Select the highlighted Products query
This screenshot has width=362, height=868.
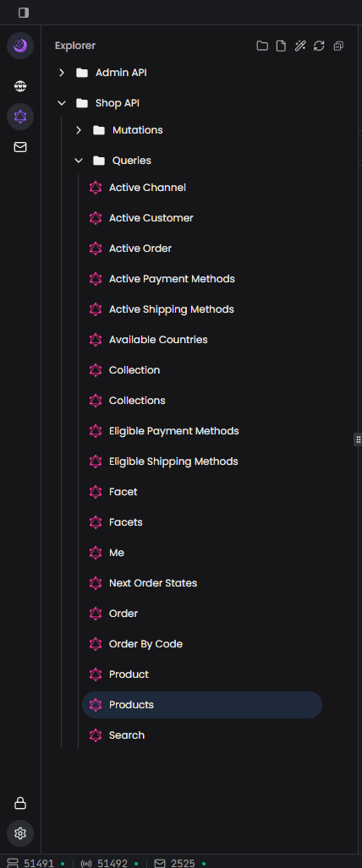coord(202,705)
